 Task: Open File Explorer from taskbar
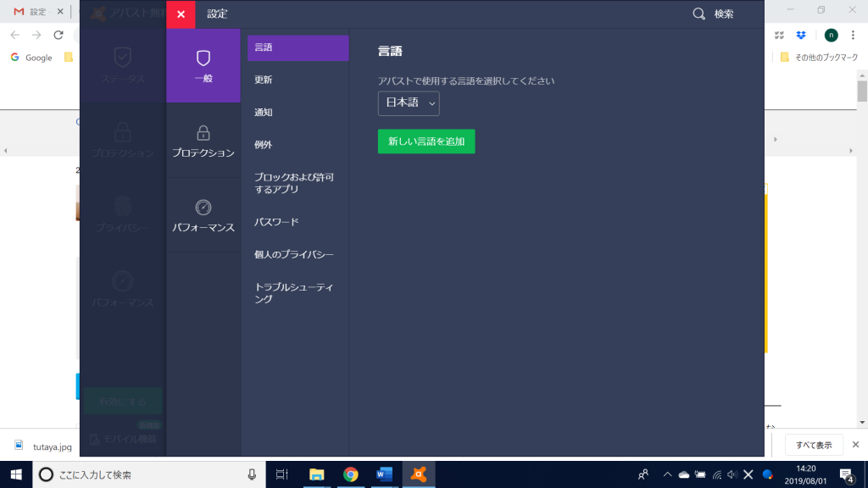[x=316, y=474]
